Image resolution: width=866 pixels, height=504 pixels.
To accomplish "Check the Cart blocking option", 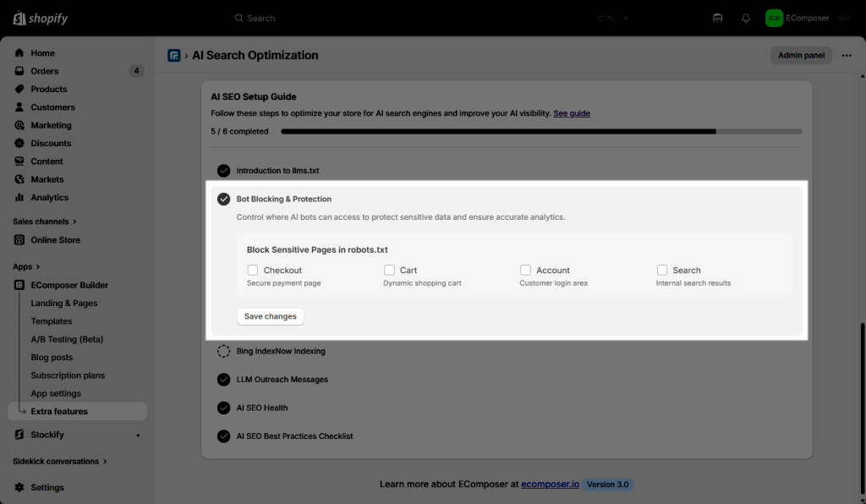I will pyautogui.click(x=389, y=271).
